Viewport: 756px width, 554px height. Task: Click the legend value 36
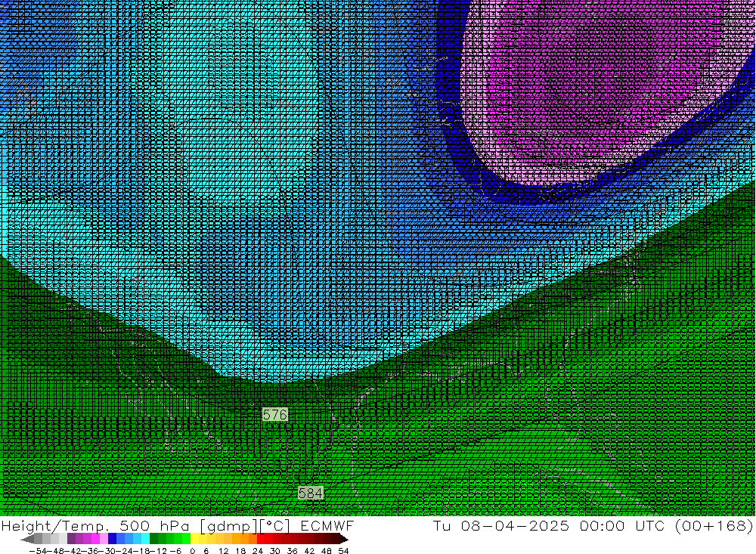pyautogui.click(x=292, y=551)
